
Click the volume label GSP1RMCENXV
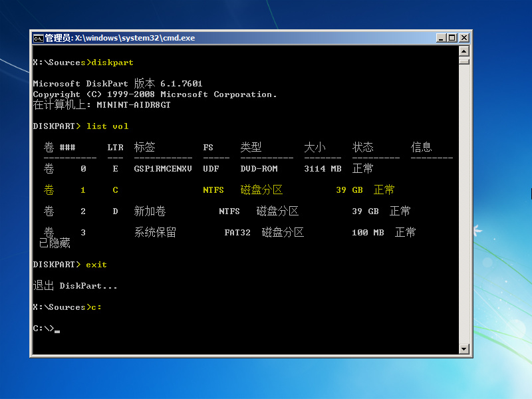(163, 169)
